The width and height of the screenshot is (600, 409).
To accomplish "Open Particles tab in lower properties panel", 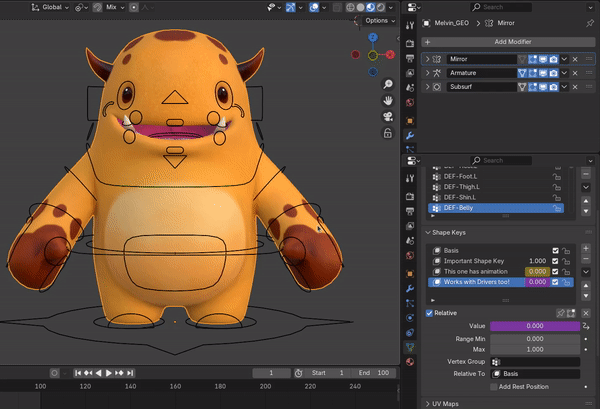I will (x=410, y=303).
